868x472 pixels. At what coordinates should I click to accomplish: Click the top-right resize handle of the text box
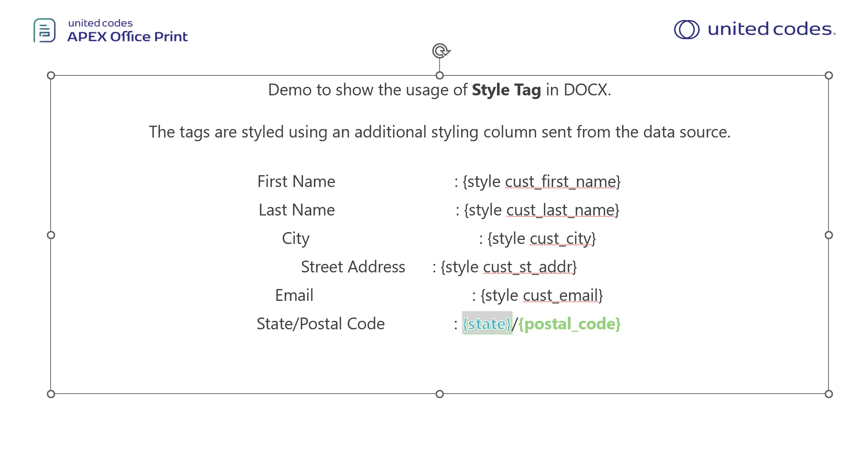(x=829, y=75)
